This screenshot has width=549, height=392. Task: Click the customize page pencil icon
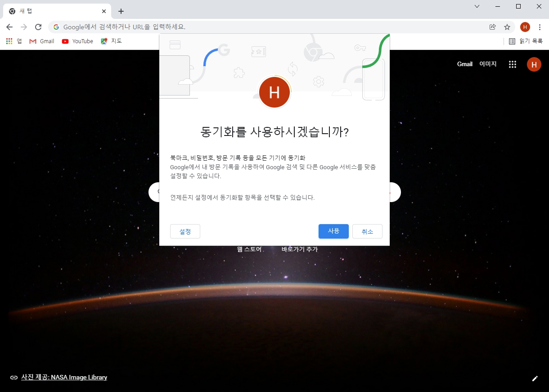coord(535,378)
